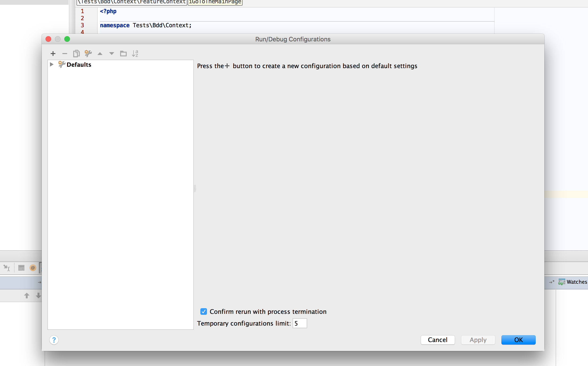Create a new folder for configurations
This screenshot has width=588, height=366.
[x=123, y=54]
